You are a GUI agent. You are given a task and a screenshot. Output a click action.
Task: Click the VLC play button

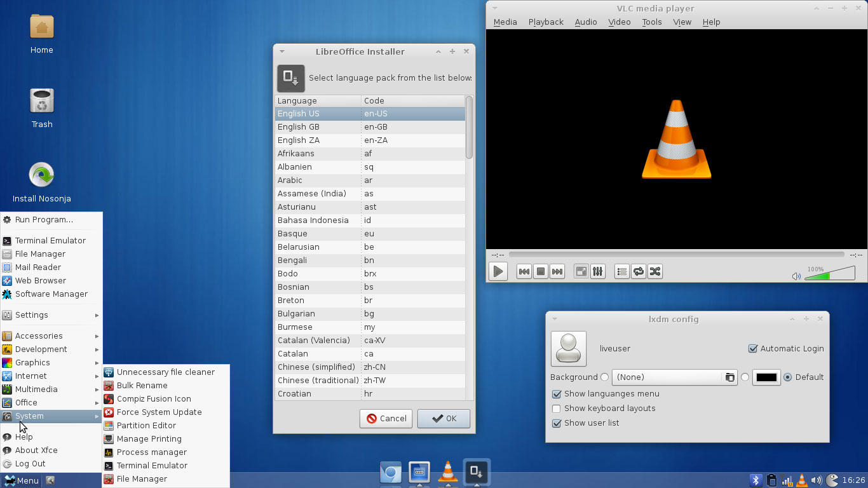[498, 272]
